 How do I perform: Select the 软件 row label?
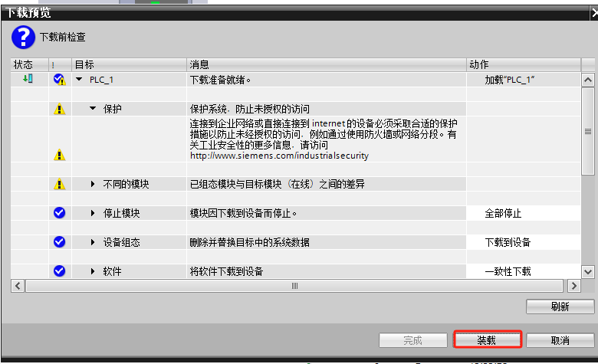point(113,271)
